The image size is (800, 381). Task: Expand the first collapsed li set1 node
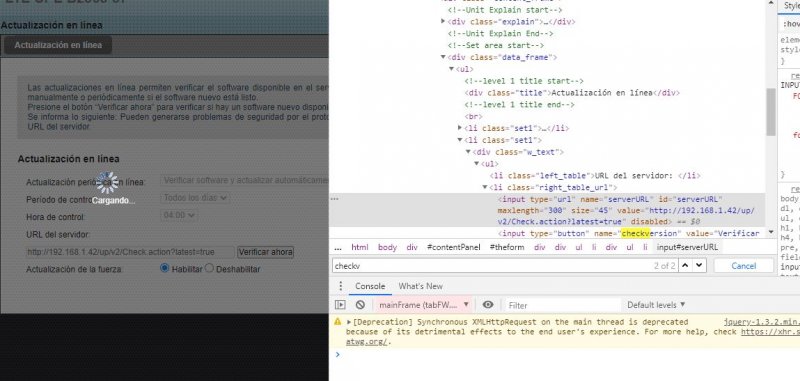click(x=460, y=128)
